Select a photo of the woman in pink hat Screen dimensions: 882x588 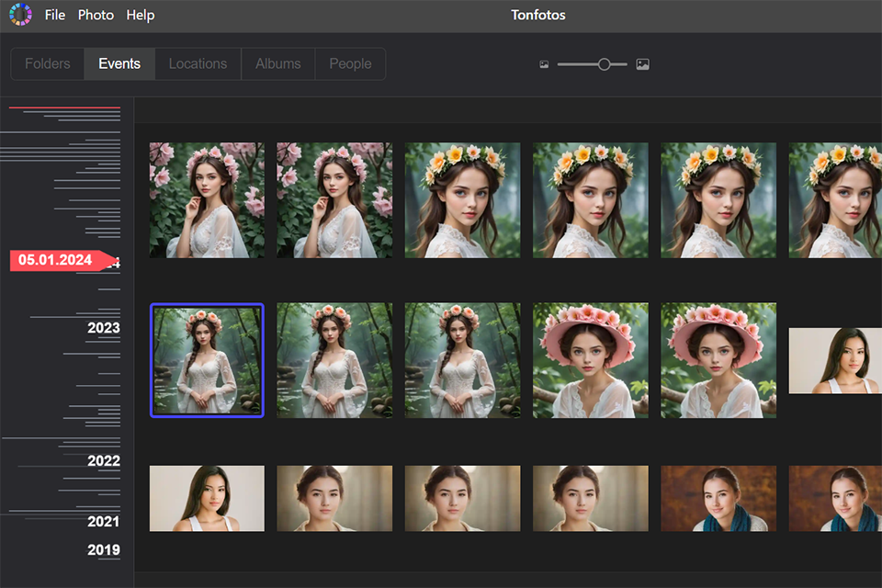tap(590, 360)
